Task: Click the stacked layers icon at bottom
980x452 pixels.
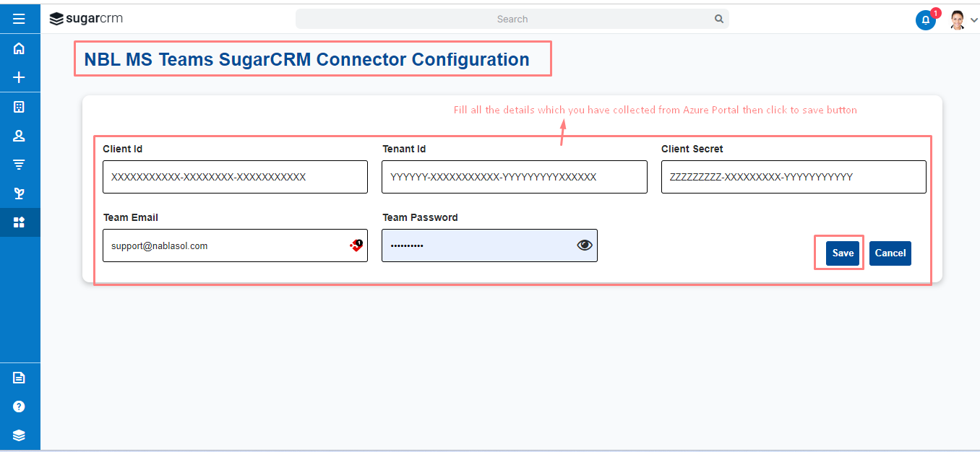Action: 20,435
